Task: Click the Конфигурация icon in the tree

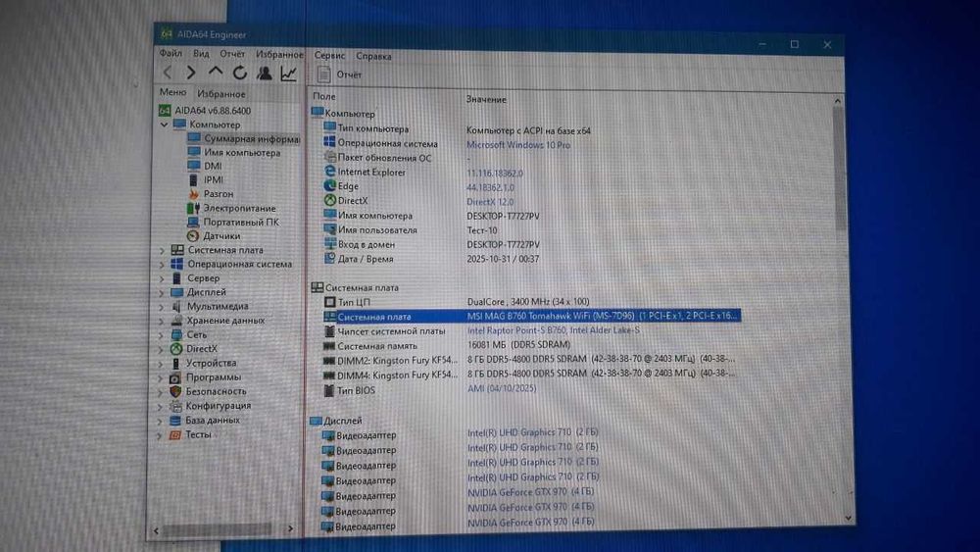Action: click(x=175, y=406)
